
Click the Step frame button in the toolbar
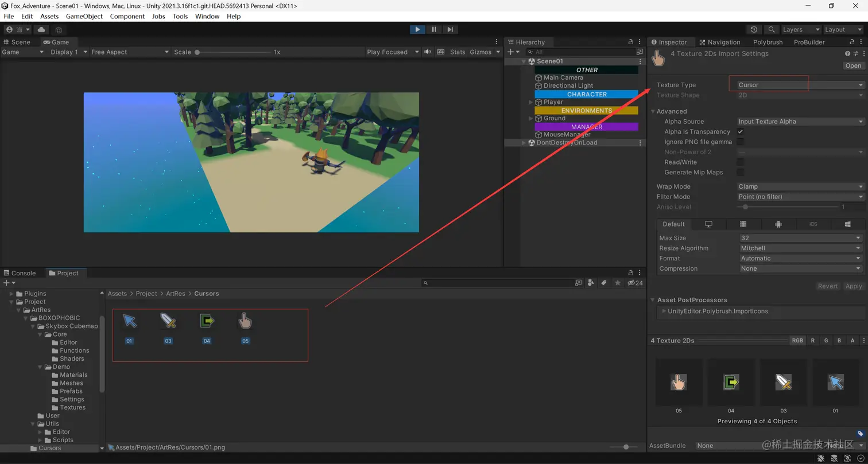click(x=450, y=29)
